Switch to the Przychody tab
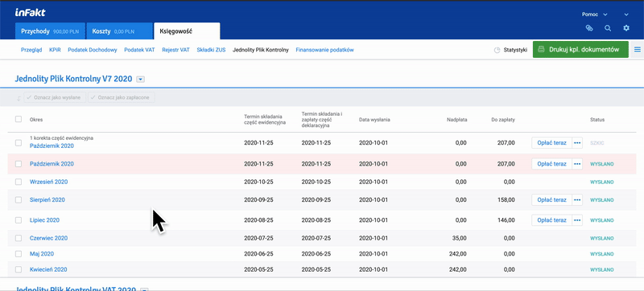The width and height of the screenshot is (644, 291). [50, 31]
